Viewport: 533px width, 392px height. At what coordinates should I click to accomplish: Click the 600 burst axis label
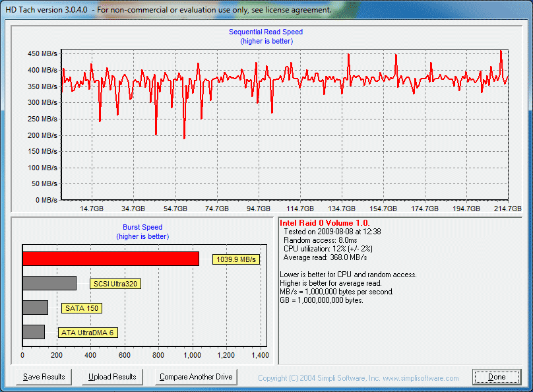(x=125, y=355)
